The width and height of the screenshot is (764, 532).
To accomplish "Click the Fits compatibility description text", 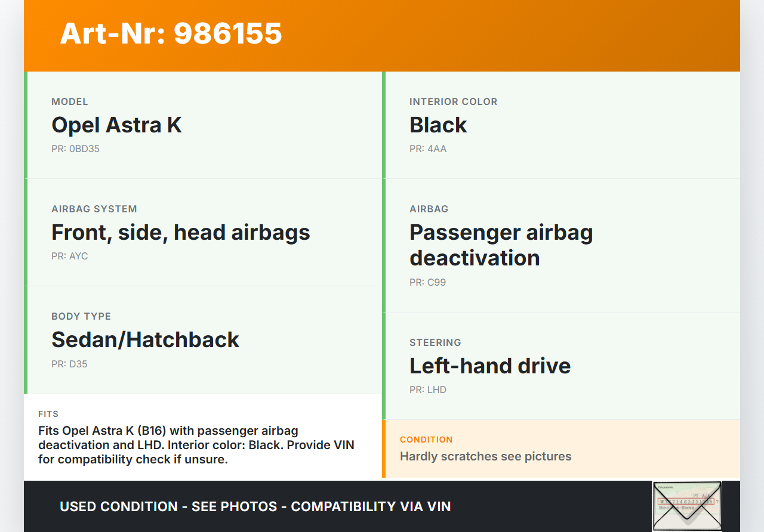I will (x=196, y=445).
